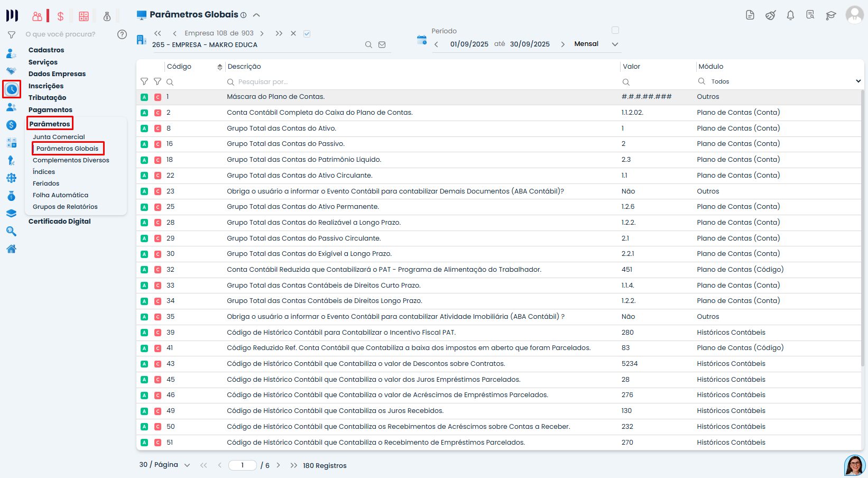Open Complementos Diversos in the Parâmetros submenu
The width and height of the screenshot is (868, 478).
71,160
